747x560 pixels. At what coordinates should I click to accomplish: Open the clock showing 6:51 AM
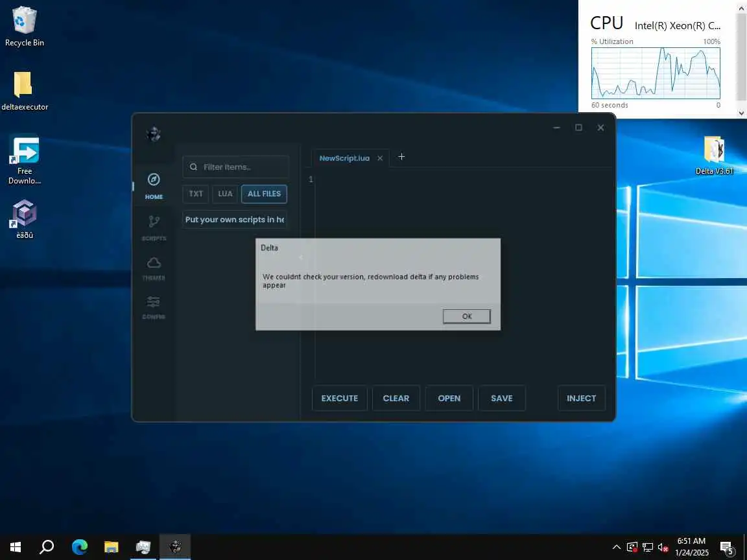[x=692, y=546]
